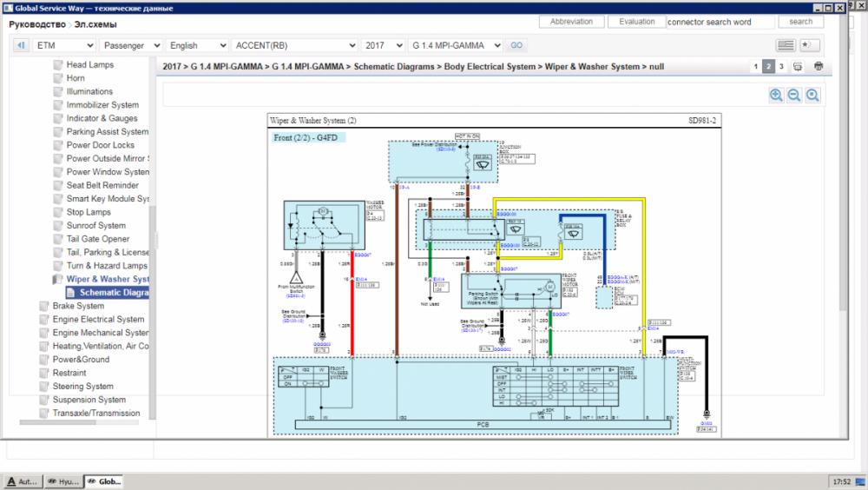
Task: Click the Evaluation button
Action: [638, 22]
